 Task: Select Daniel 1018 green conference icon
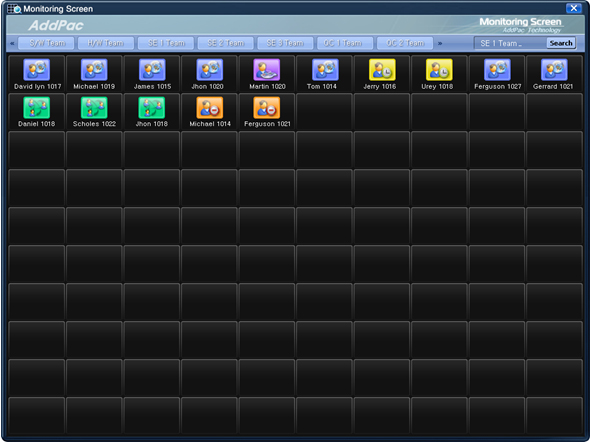pos(36,108)
